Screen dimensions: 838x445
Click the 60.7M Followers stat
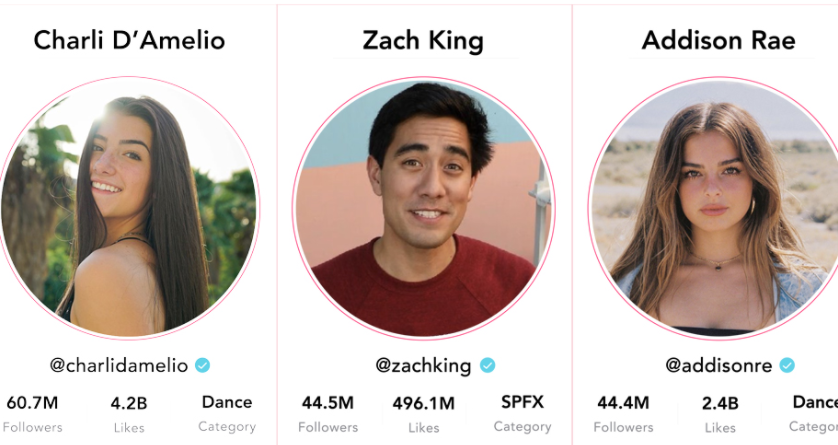(32, 413)
